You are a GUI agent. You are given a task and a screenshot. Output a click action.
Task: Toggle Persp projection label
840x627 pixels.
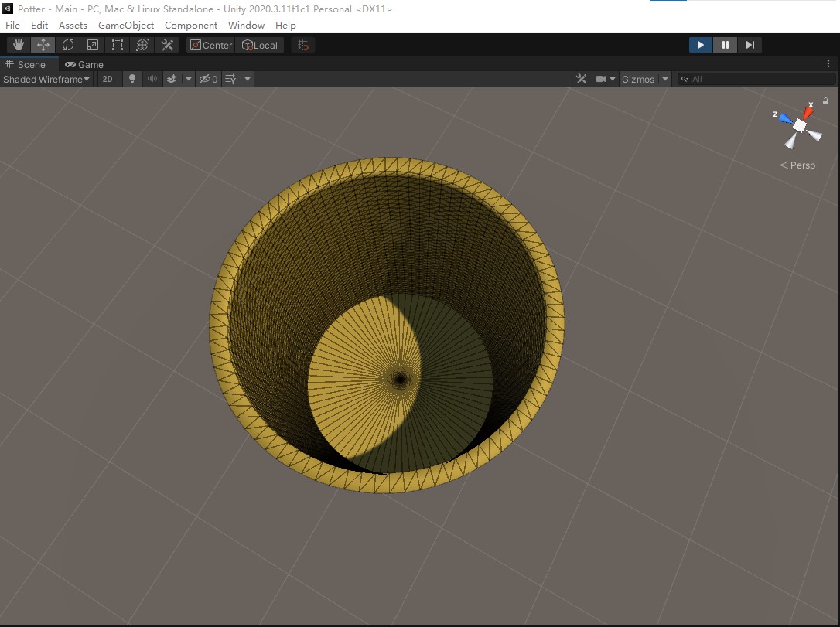797,165
